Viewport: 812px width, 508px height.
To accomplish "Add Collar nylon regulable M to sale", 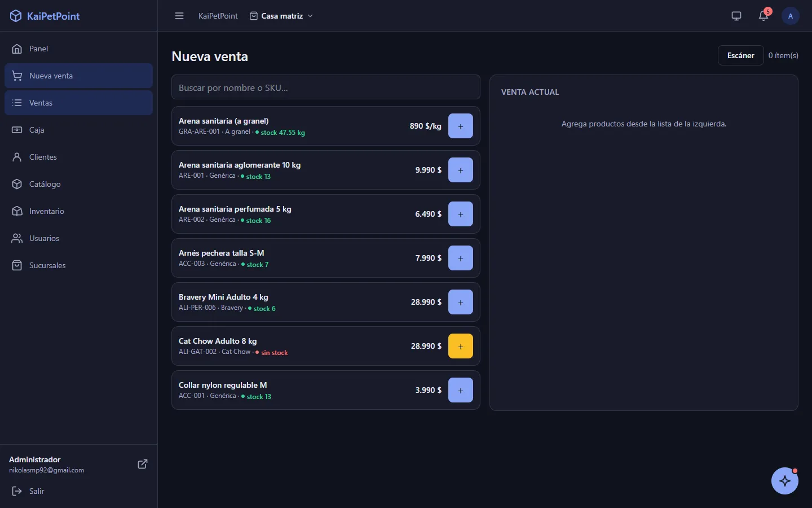I will coord(461,390).
